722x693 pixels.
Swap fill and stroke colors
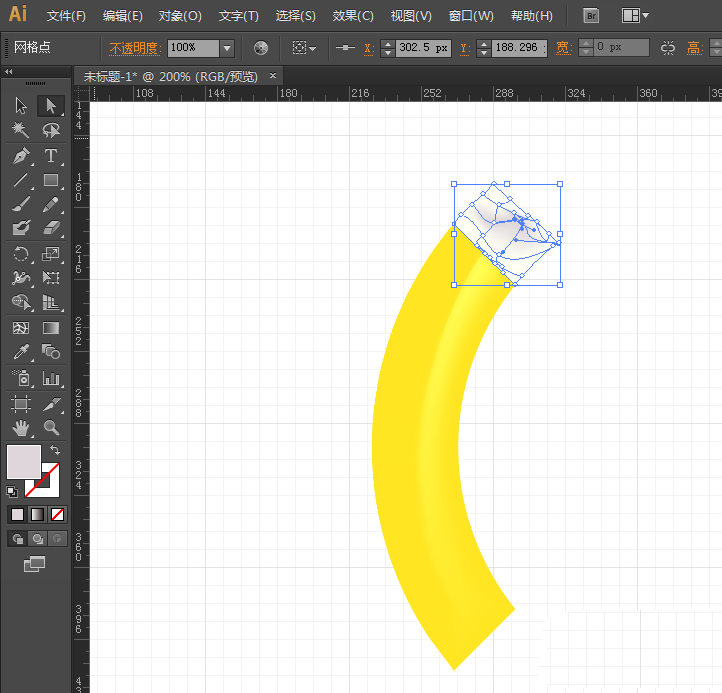(55, 451)
